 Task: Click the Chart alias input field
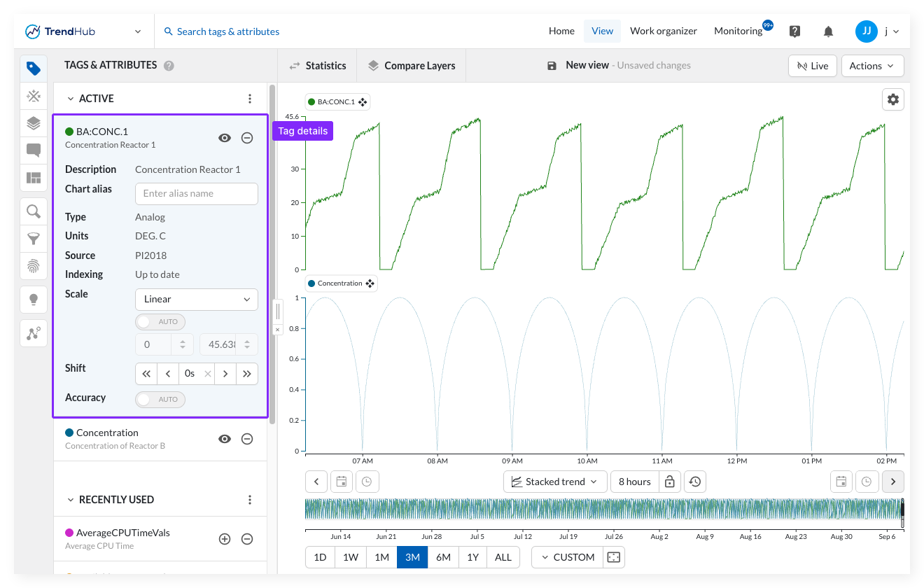(197, 194)
